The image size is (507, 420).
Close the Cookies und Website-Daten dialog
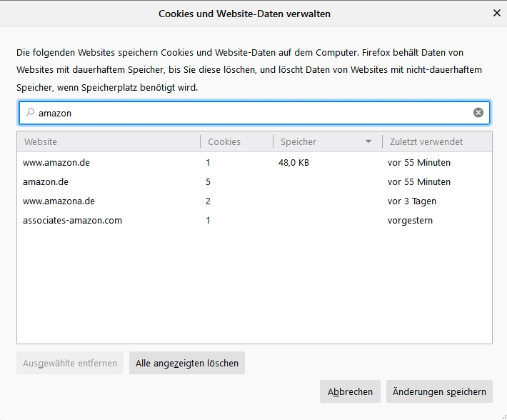click(x=497, y=13)
